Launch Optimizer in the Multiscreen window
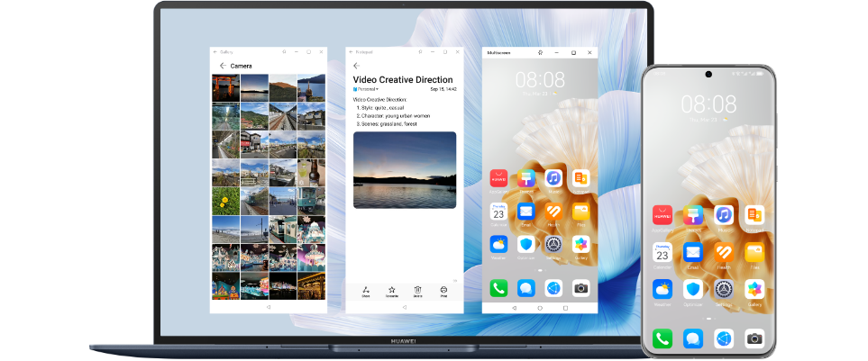This screenshot has height=361, width=868. pyautogui.click(x=525, y=244)
